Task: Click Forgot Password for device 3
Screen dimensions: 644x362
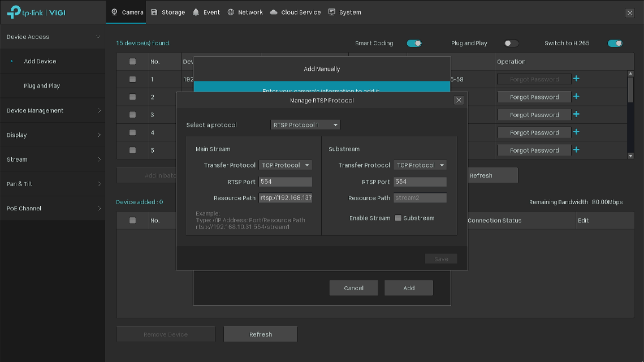Action: (534, 115)
